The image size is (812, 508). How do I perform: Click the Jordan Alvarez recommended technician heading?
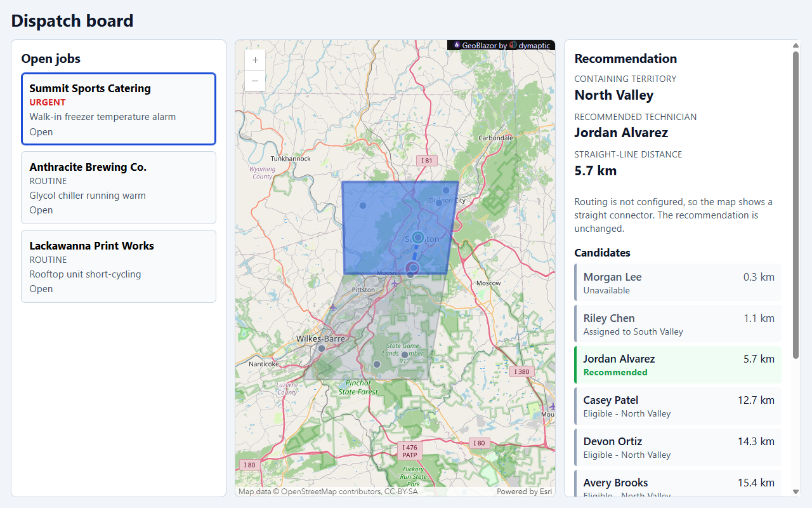(621, 133)
